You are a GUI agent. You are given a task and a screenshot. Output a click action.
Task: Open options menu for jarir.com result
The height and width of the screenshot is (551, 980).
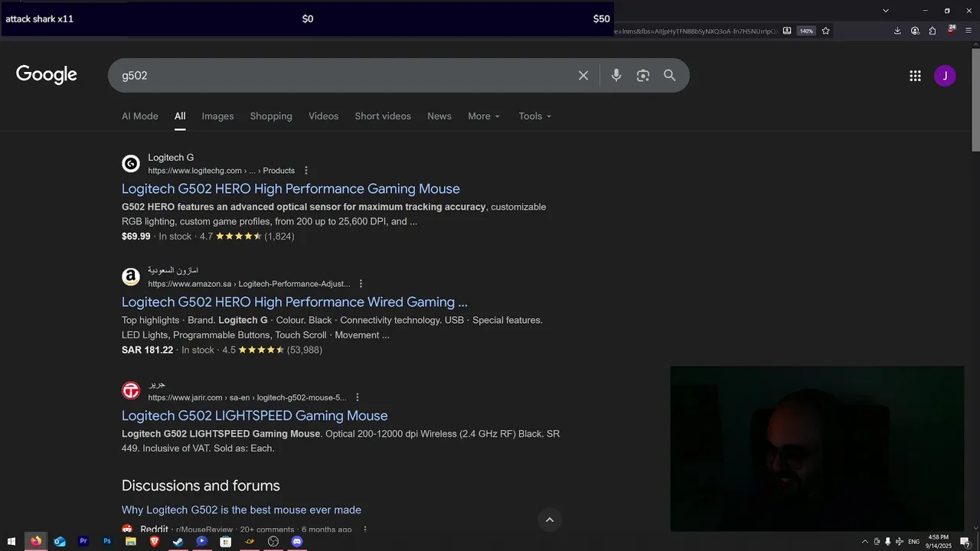(358, 398)
